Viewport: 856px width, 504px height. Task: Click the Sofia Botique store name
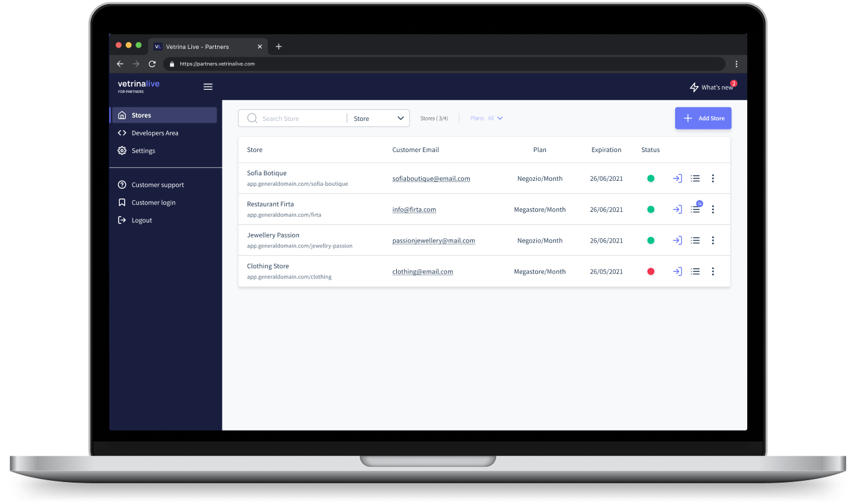tap(267, 173)
